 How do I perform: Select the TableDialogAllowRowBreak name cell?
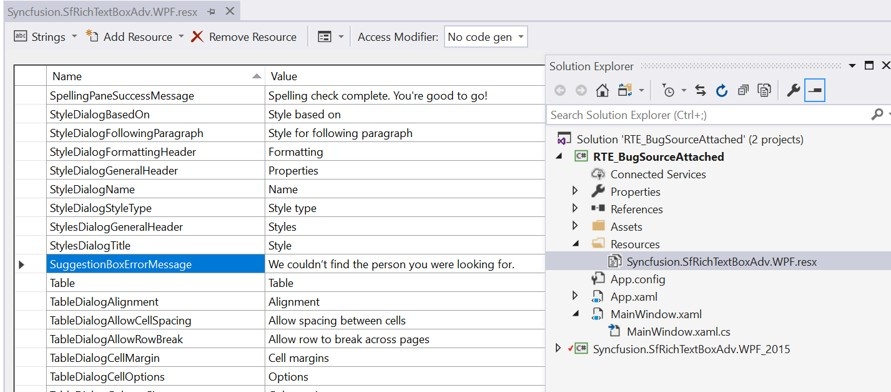coord(155,339)
